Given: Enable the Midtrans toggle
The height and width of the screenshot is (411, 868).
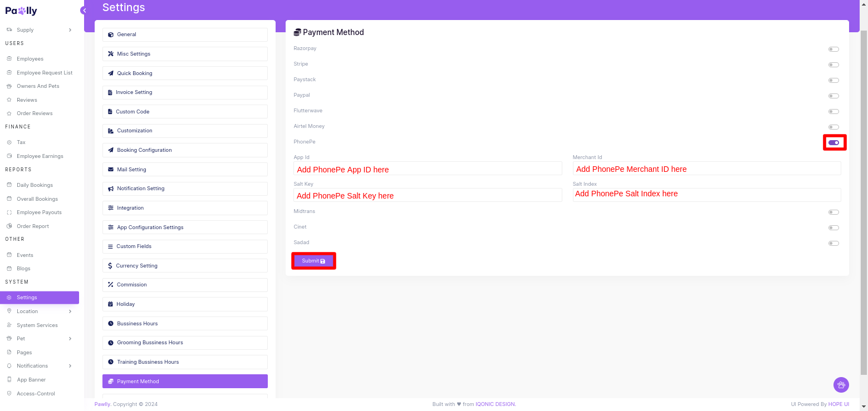Looking at the screenshot, I should (833, 212).
